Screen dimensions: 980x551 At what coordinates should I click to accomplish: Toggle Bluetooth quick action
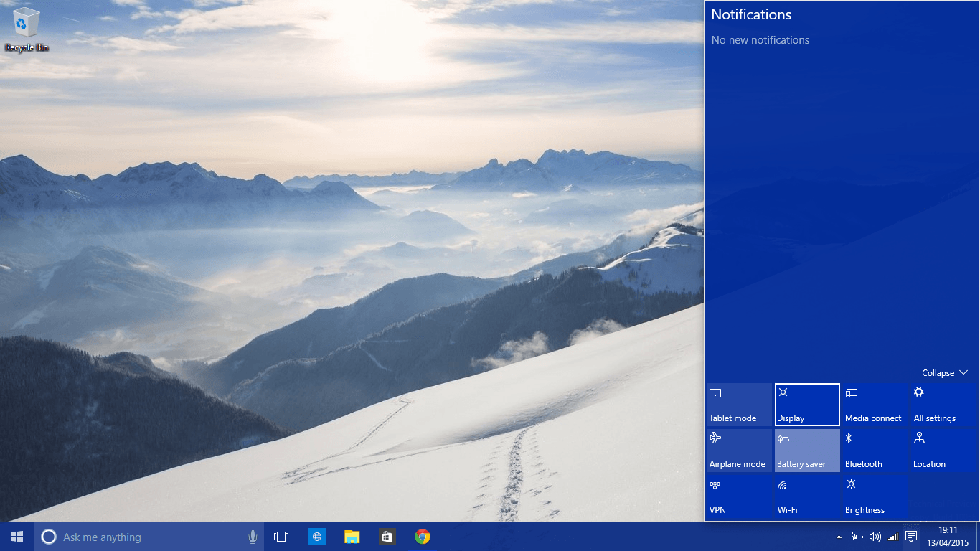point(875,451)
